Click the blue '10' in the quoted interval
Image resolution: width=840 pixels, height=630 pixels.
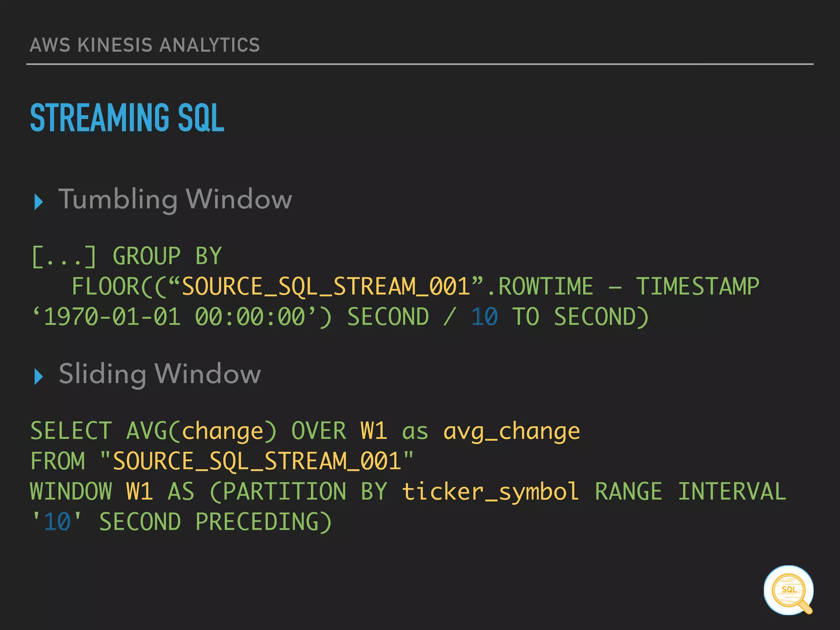(x=57, y=522)
